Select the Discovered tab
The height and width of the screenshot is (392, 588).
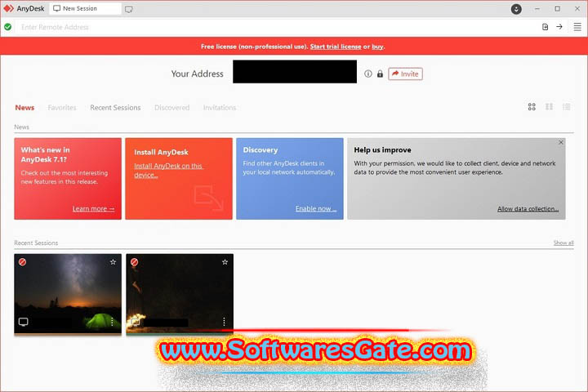pyautogui.click(x=172, y=108)
